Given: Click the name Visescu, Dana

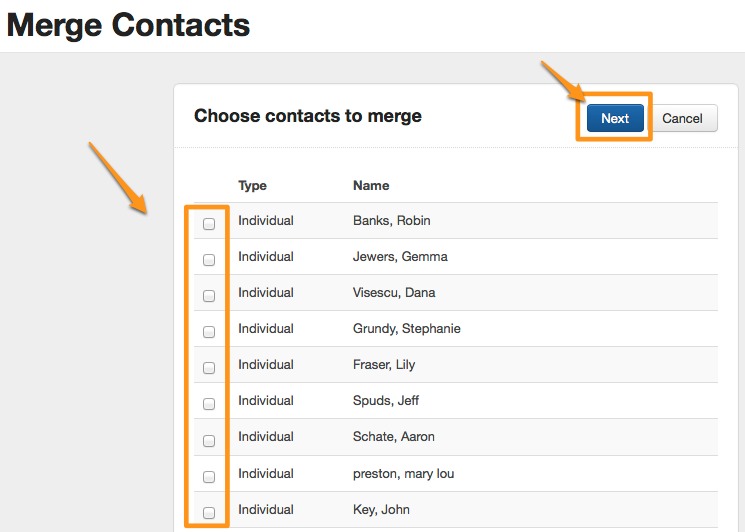Looking at the screenshot, I should [x=394, y=293].
